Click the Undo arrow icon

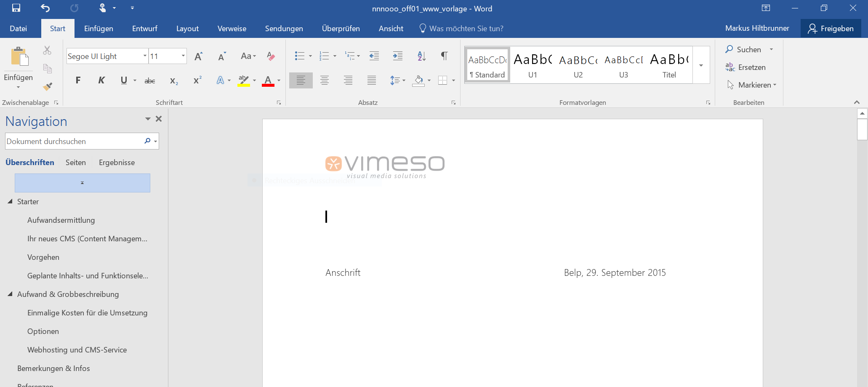tap(45, 8)
